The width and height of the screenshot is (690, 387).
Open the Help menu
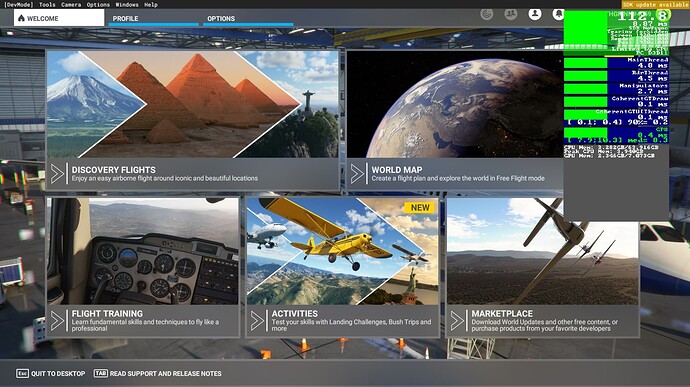point(151,4)
